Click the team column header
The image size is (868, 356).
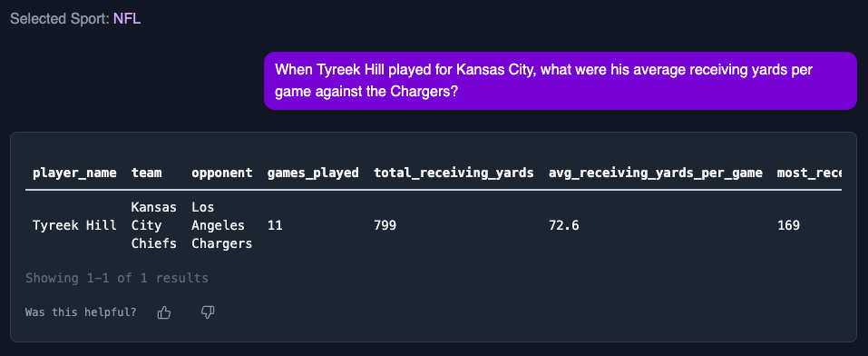pos(147,173)
